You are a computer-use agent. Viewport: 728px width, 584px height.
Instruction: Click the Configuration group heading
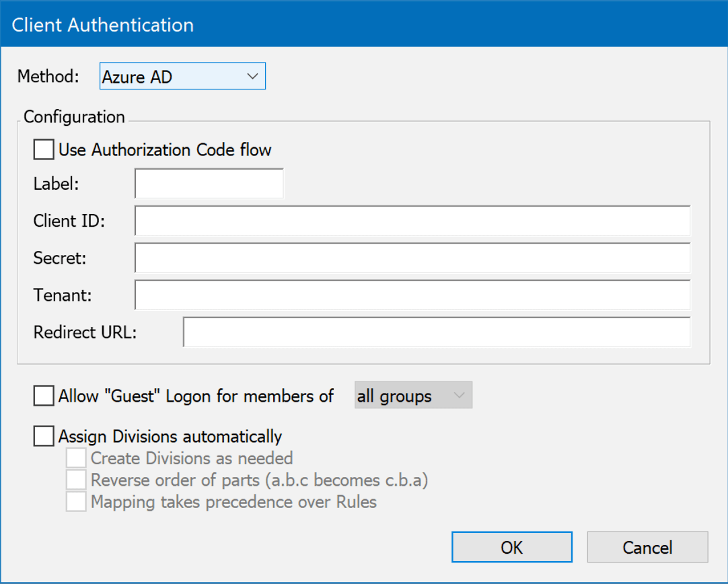tap(74, 117)
